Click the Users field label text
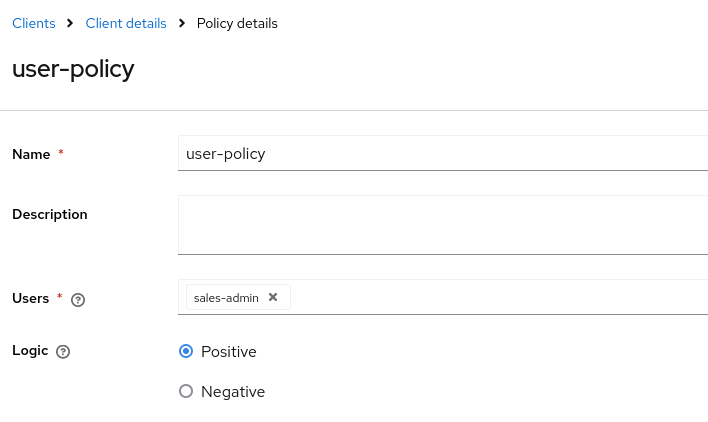Viewport: 708px width, 422px height. [x=30, y=298]
